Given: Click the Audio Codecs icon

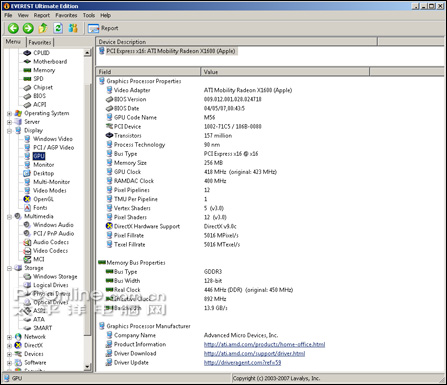Looking at the screenshot, I should 27,242.
